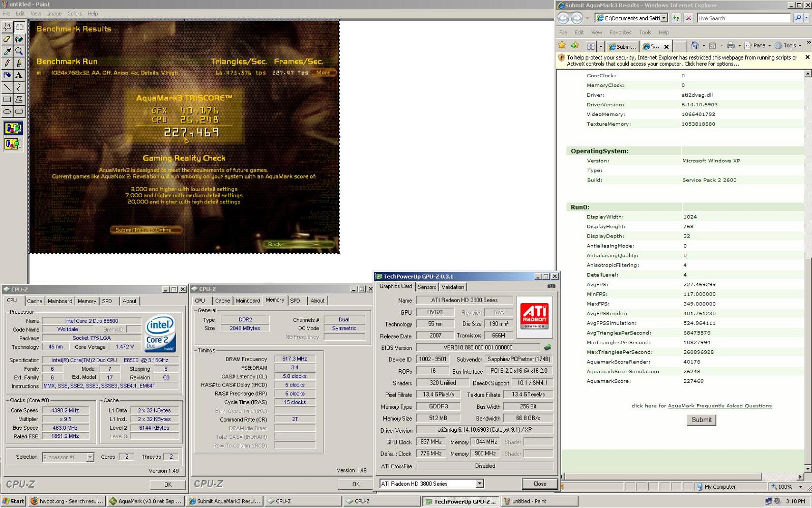Click Internet Explorer Forward arrow button

coord(576,18)
